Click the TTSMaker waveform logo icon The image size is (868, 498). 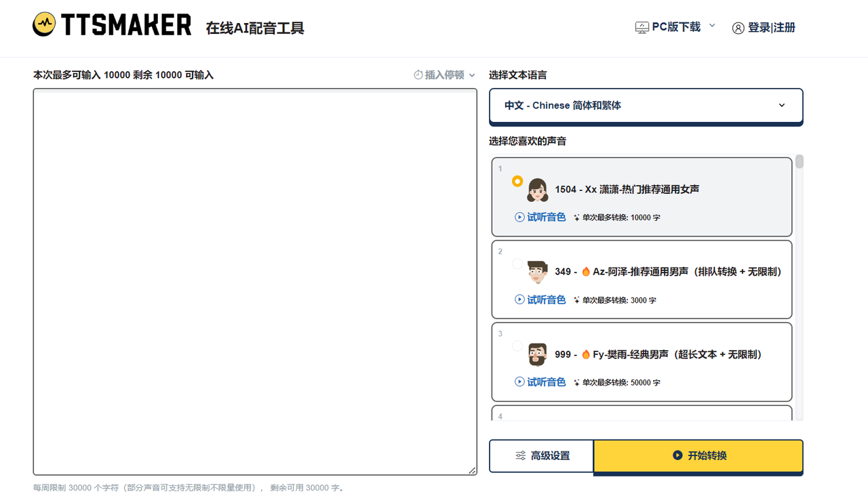45,24
